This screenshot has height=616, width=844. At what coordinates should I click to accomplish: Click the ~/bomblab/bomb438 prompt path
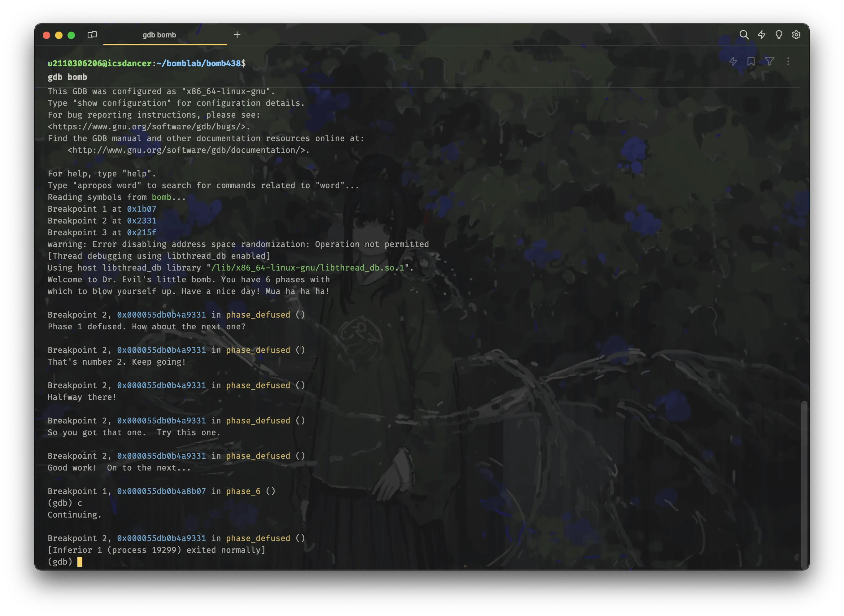199,63
